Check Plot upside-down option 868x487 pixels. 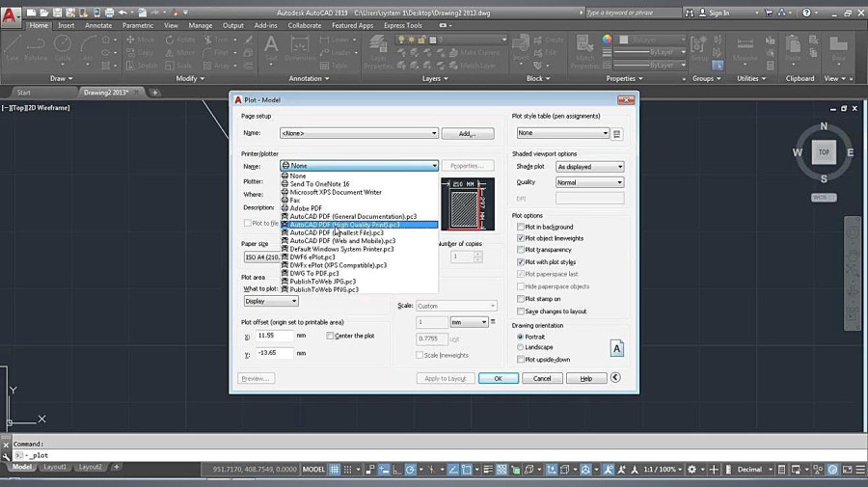point(521,359)
